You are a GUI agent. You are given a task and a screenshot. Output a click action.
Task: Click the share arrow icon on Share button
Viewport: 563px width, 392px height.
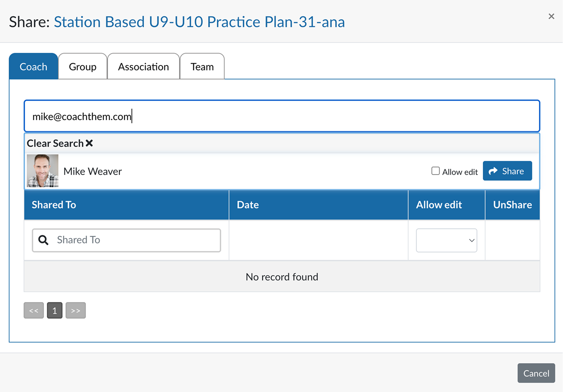point(493,171)
